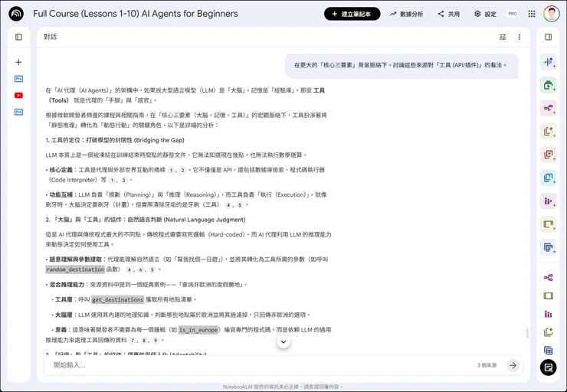Screen dimensions: 567x392
Task: Click the NotebookLM logo icon
Action: click(x=16, y=14)
